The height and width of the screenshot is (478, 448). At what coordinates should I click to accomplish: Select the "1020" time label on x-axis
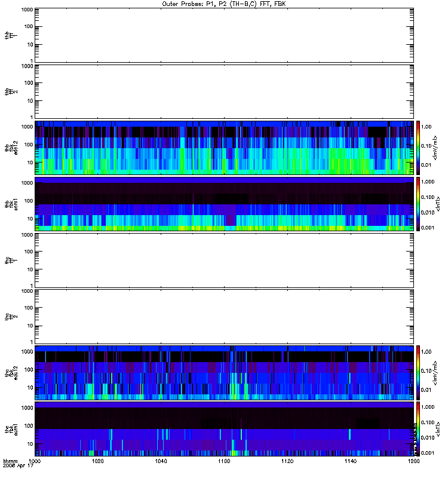coord(97,461)
